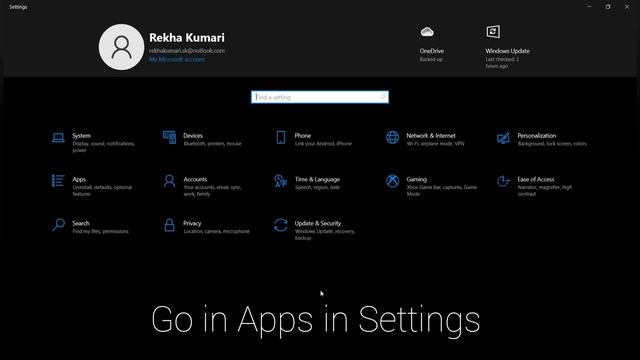Open the Phone icon
Viewport: 640px width, 360px height.
281,138
